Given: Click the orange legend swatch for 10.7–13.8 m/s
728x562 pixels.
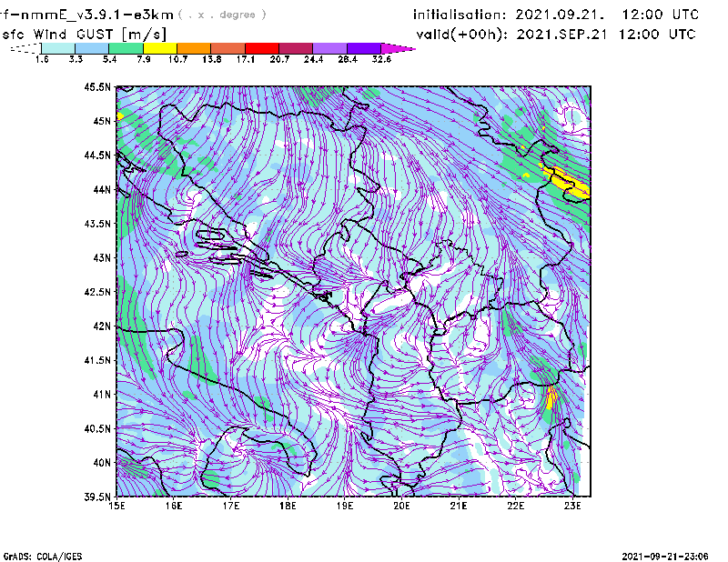Looking at the screenshot, I should point(194,48).
